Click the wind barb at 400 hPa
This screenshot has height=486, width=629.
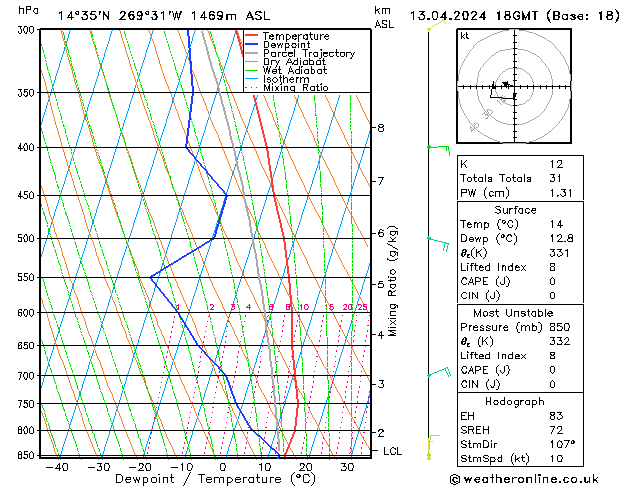pyautogui.click(x=439, y=149)
